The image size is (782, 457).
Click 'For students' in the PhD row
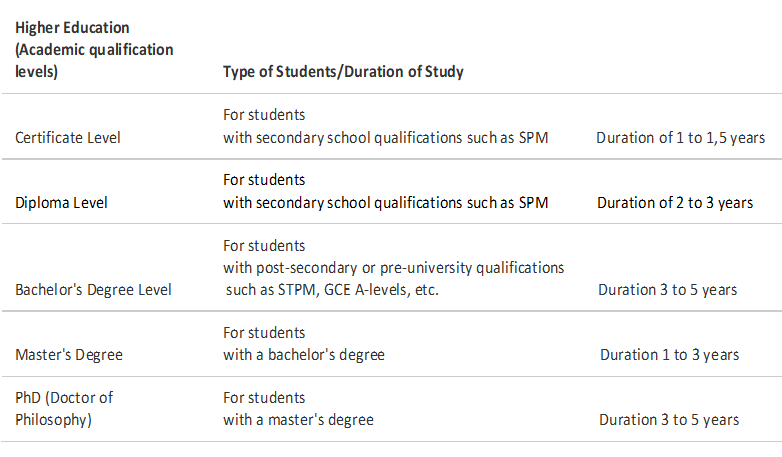(264, 398)
